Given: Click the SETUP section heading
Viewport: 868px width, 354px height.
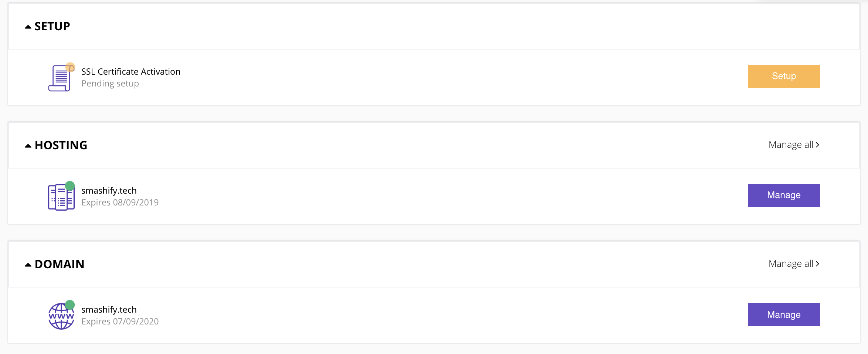Looking at the screenshot, I should [x=52, y=26].
